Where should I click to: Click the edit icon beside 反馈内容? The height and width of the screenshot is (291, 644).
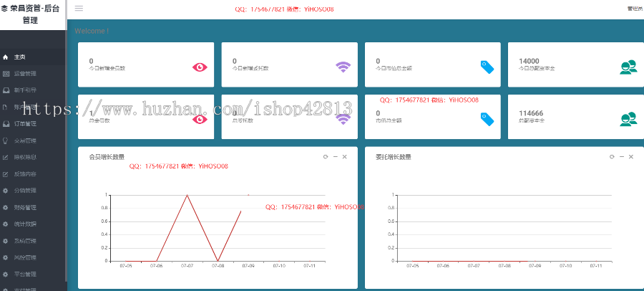[x=5, y=174]
